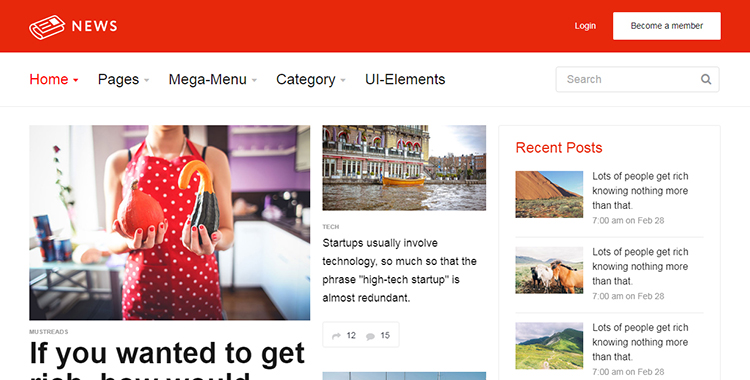Open post title beside green hills thumbnail
The width and height of the screenshot is (750, 380).
click(x=640, y=342)
